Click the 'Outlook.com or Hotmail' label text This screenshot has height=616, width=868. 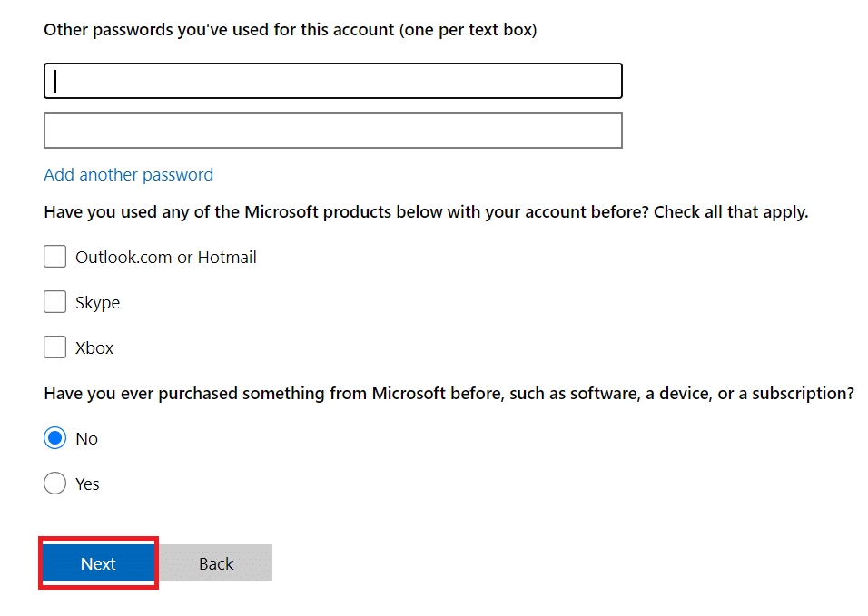tap(166, 257)
